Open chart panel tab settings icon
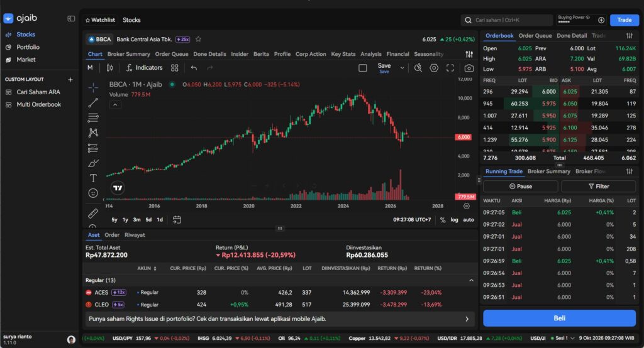Screen dimensions: 644x348 (x=469, y=54)
